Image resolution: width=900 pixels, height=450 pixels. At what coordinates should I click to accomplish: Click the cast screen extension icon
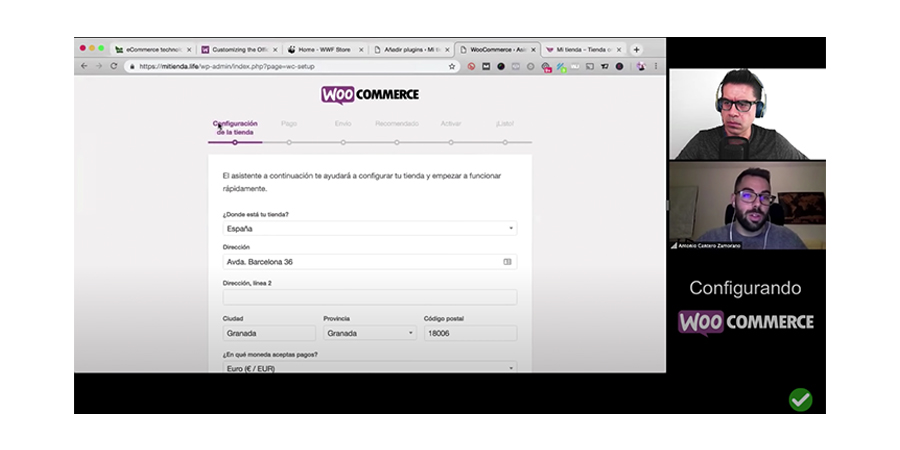tap(589, 67)
